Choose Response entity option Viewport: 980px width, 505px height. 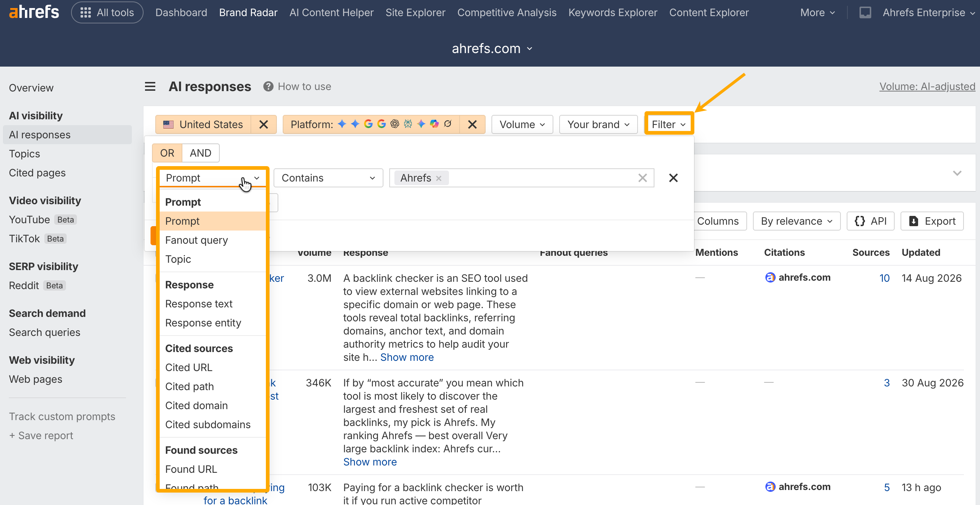[213, 323]
